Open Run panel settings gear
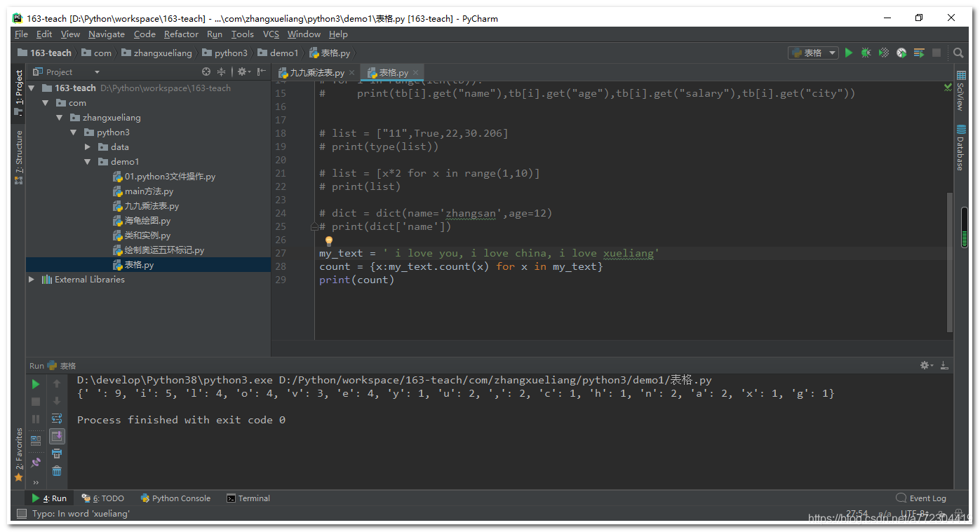Viewport: 980px width, 532px height. click(925, 365)
